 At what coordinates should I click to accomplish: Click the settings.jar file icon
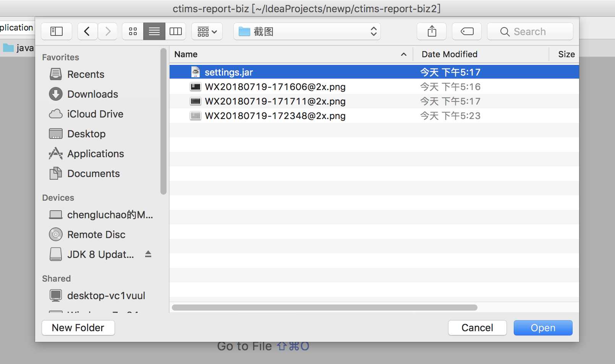(196, 72)
